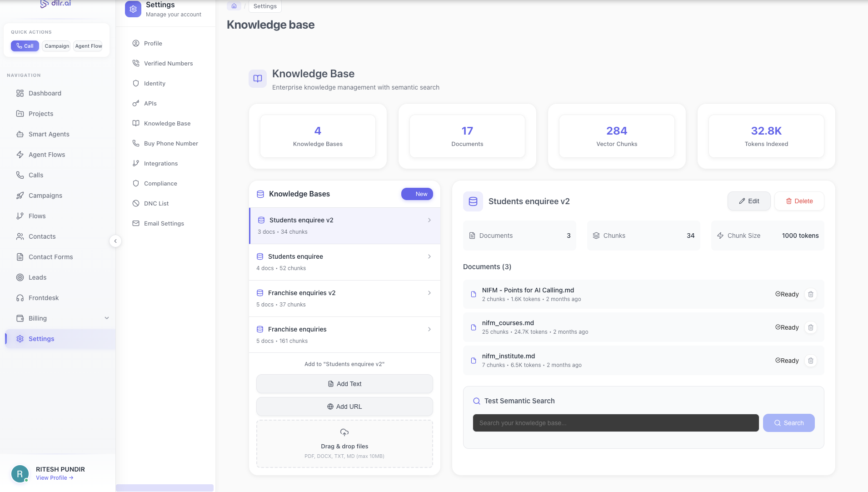868x492 pixels.
Task: Click the Agent Flow quick action
Action: (x=88, y=46)
